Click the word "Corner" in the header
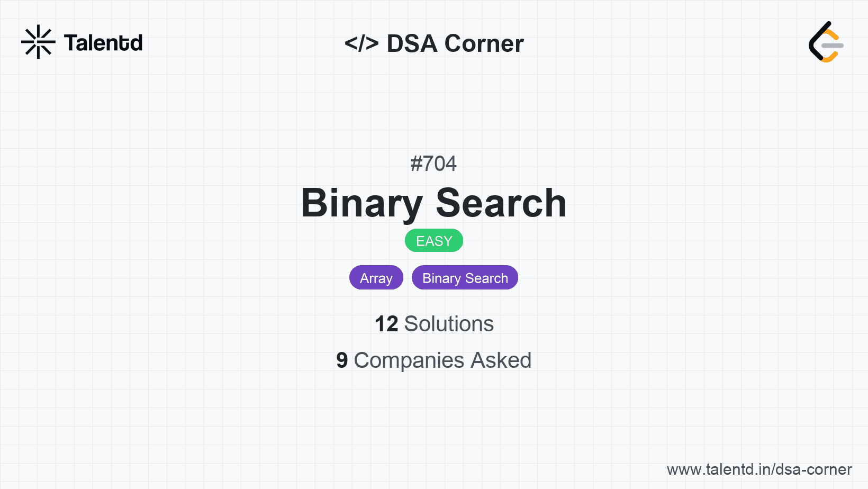 coord(484,43)
